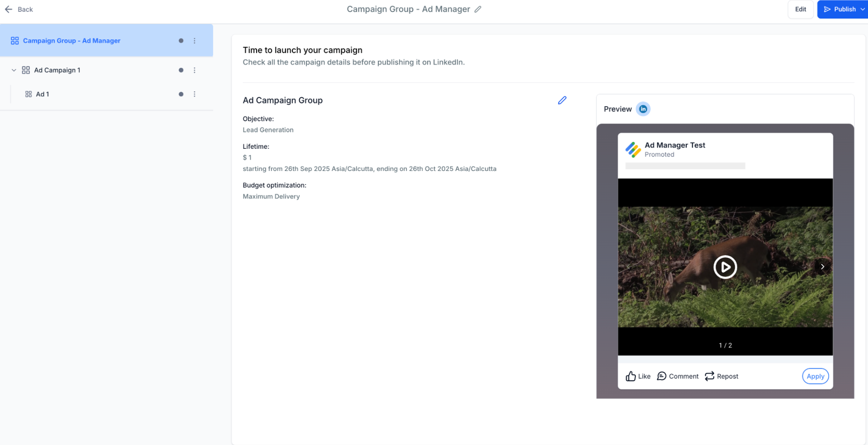Click the LinkedIn icon next to Preview

643,109
